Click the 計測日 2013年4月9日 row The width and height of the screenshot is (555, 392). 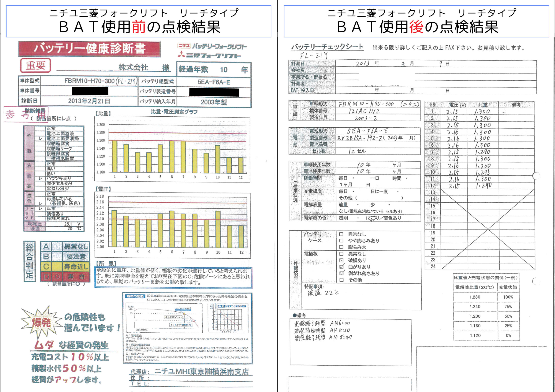coord(412,63)
